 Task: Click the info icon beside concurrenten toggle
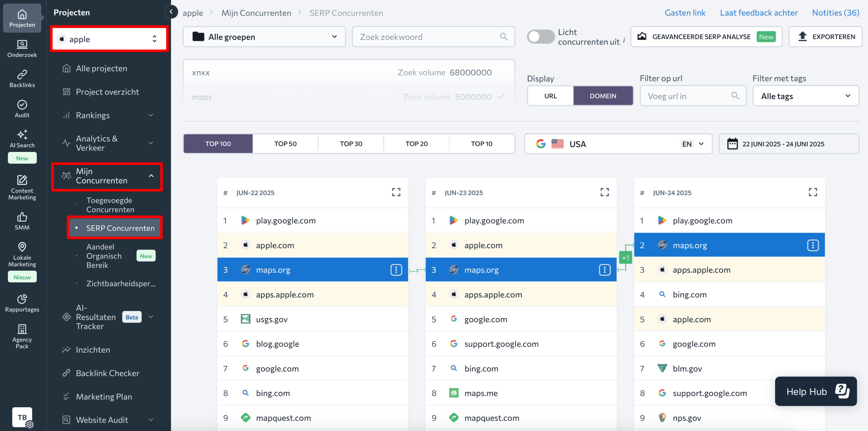pyautogui.click(x=624, y=40)
